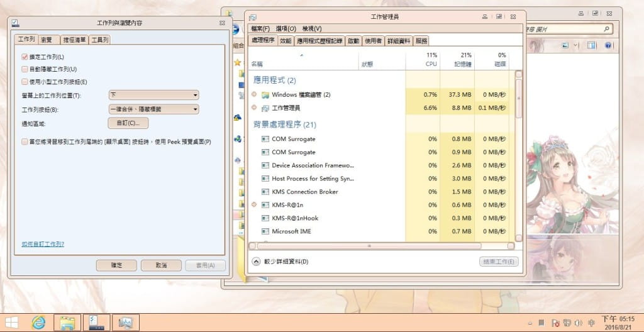
Task: Open 工作列按鈕 combine dropdown
Action: point(153,109)
